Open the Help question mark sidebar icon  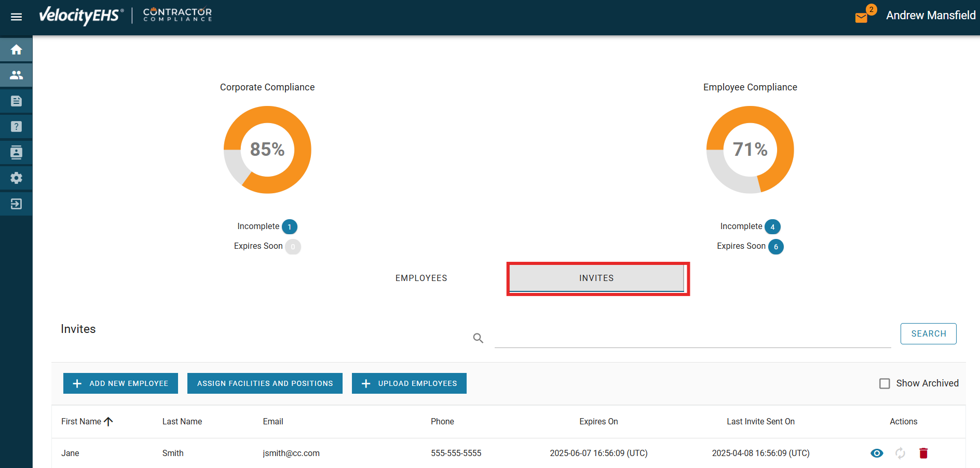click(16, 126)
